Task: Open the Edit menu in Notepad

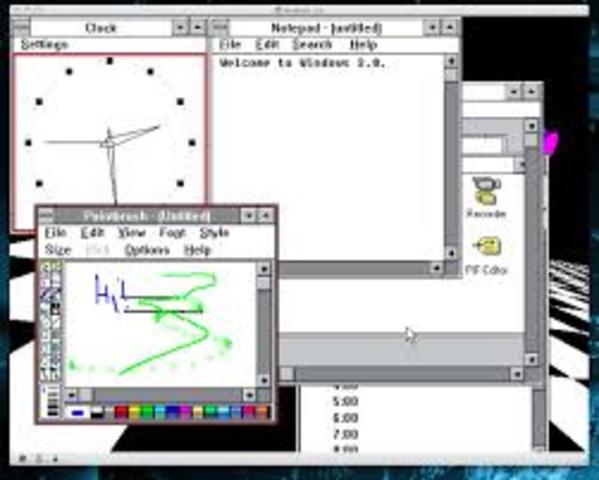Action: 267,45
